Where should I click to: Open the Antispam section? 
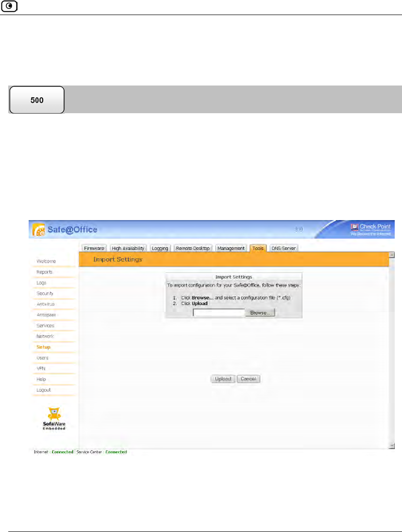point(46,315)
